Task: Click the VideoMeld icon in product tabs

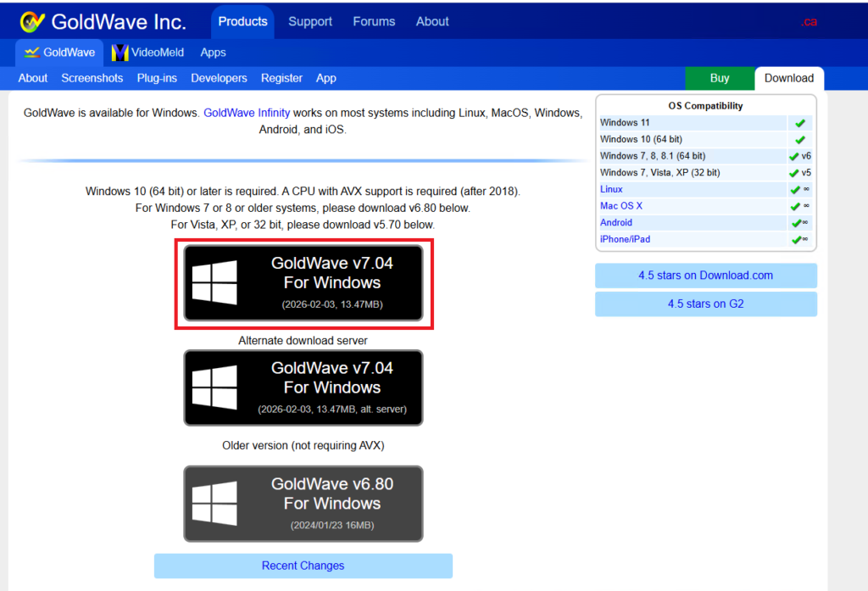Action: (120, 53)
